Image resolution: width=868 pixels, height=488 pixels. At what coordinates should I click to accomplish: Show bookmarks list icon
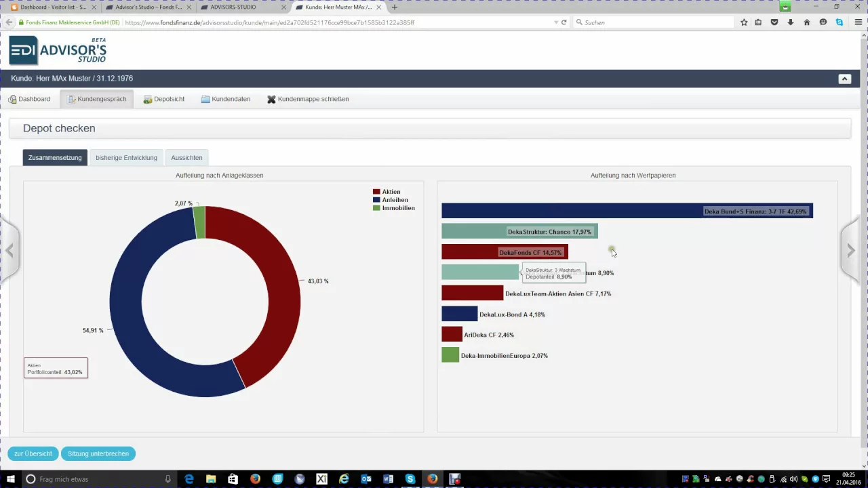click(x=758, y=22)
